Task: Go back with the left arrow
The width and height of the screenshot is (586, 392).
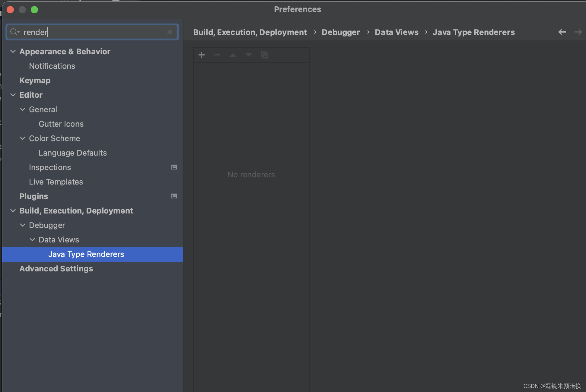Action: tap(562, 32)
